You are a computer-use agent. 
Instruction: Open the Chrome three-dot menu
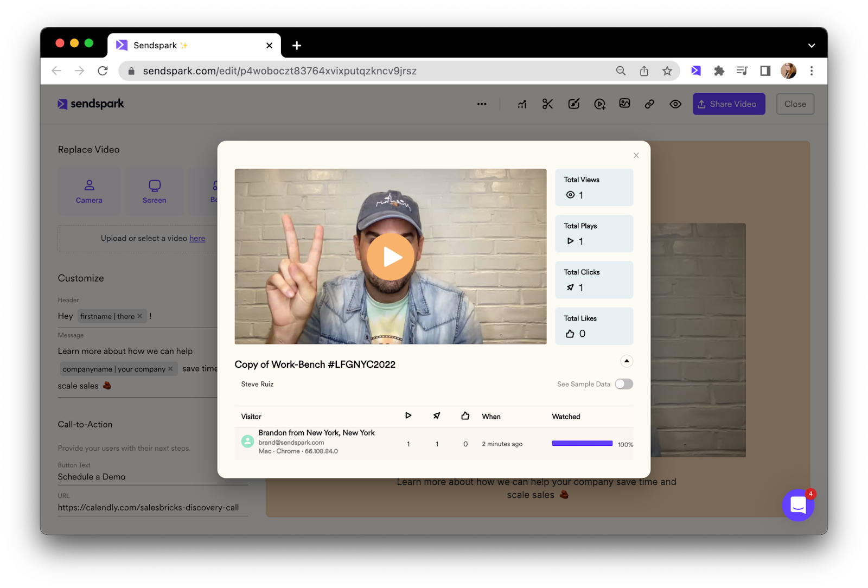[812, 71]
